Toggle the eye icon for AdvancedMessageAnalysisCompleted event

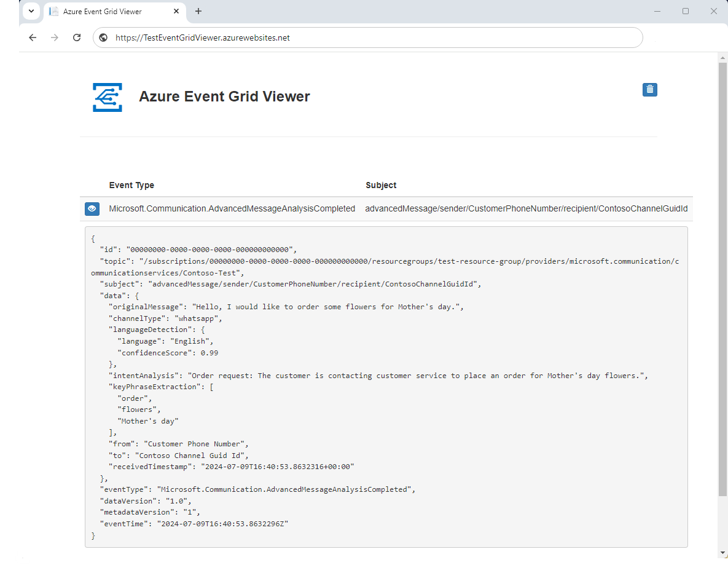pos(92,208)
